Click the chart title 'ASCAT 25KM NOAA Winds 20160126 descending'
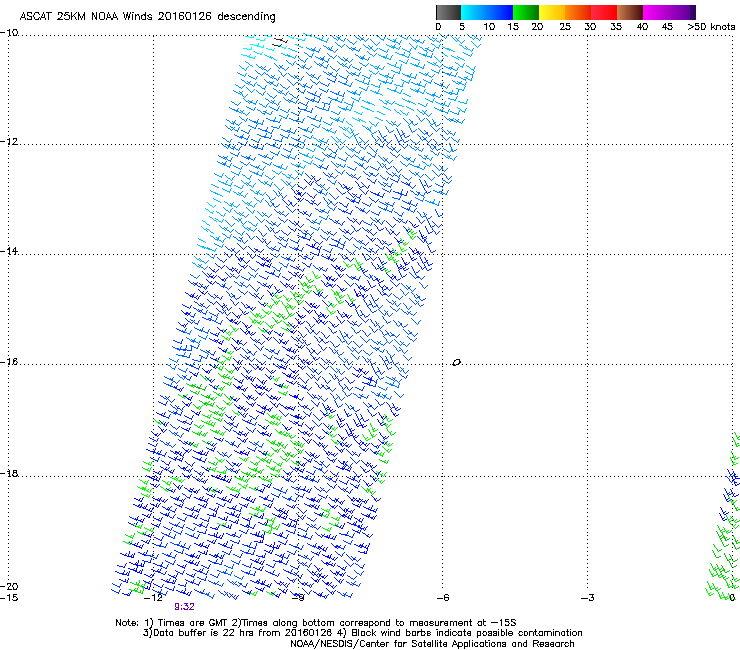This screenshot has width=740, height=650. pos(147,17)
